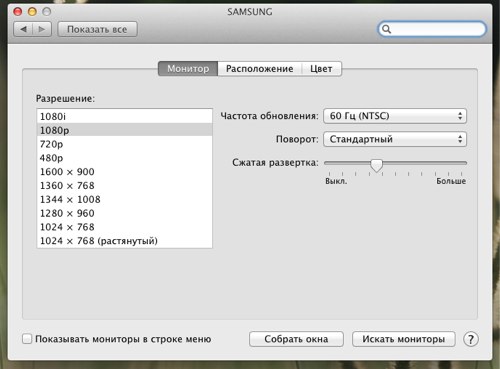Select 1024 × 768 (растянутый) resolution
Viewport: 500px width, 369px height.
pyautogui.click(x=124, y=241)
